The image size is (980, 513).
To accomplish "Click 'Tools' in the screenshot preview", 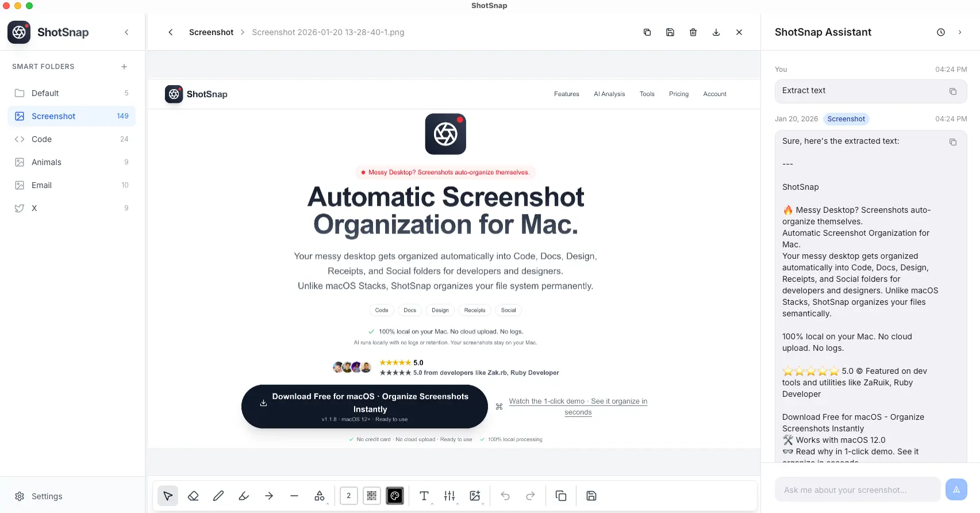I will [647, 94].
